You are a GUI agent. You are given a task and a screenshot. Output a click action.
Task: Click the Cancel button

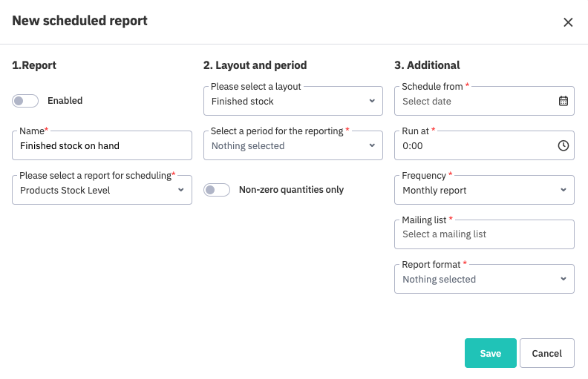pos(546,353)
